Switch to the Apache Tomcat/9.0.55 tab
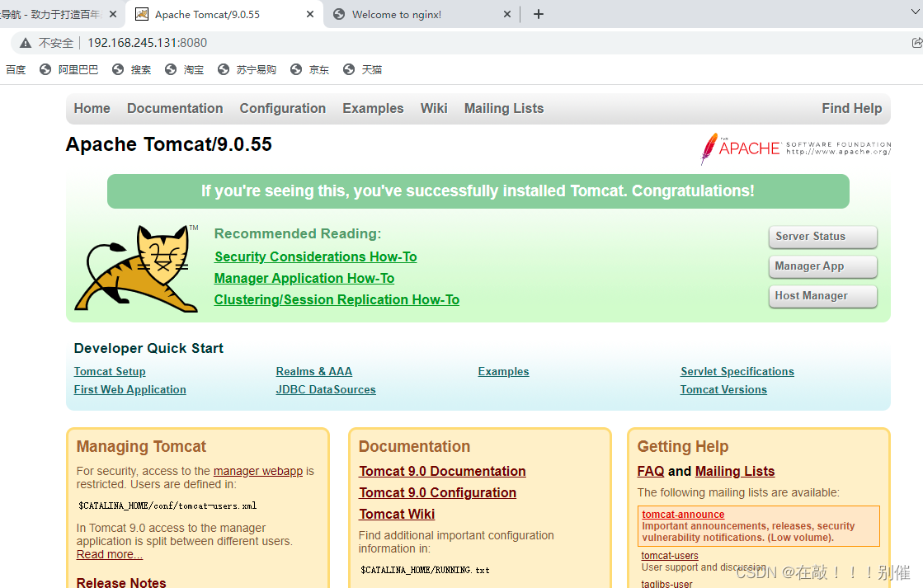The image size is (923, 588). (x=224, y=14)
